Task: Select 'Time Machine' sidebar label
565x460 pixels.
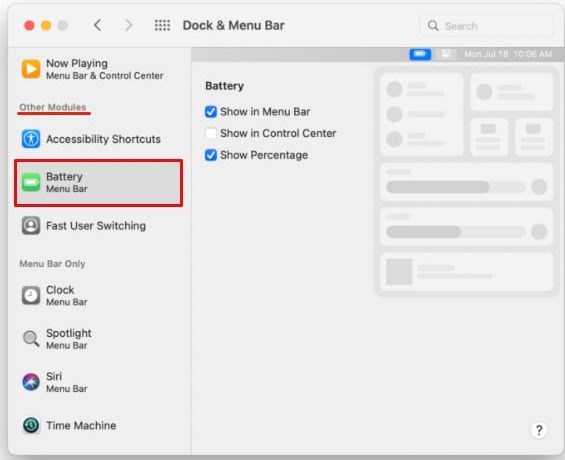Action: pos(81,425)
